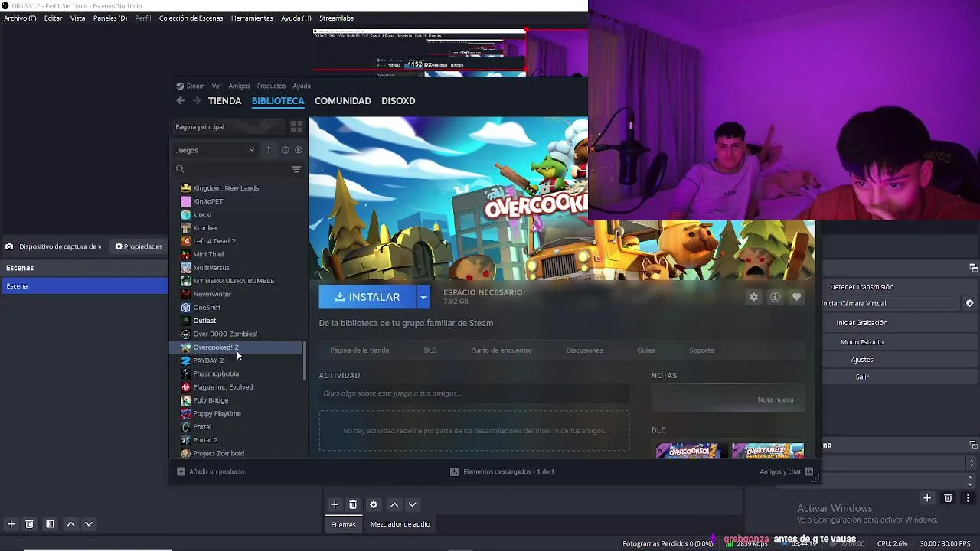Viewport: 980px width, 551px height.
Task: Click the INSTALAR button
Action: (367, 297)
